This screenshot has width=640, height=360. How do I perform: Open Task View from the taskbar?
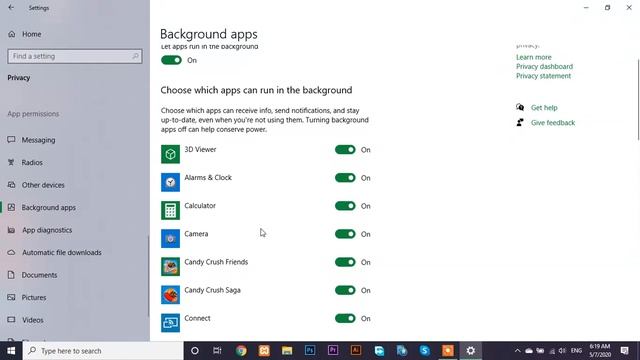(x=217, y=351)
